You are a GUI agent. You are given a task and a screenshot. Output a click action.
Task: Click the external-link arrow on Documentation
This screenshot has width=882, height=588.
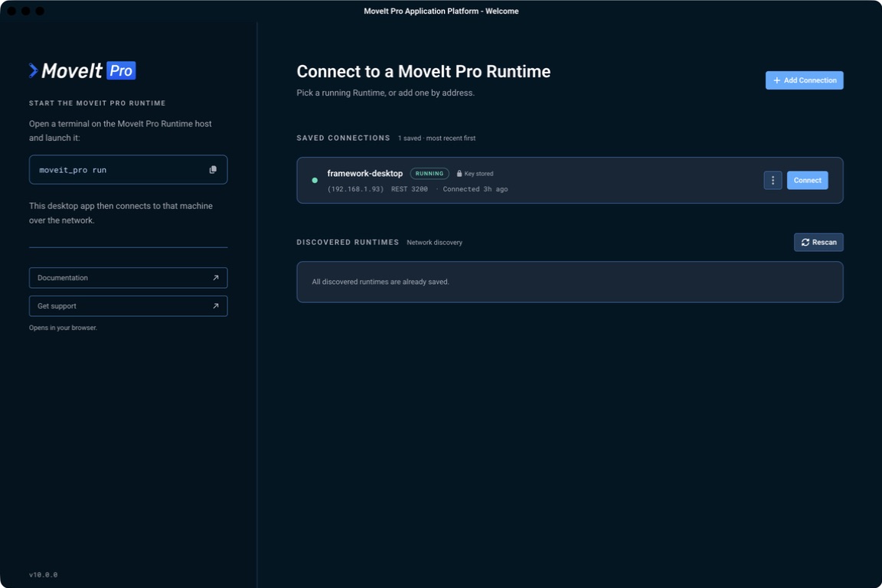215,278
